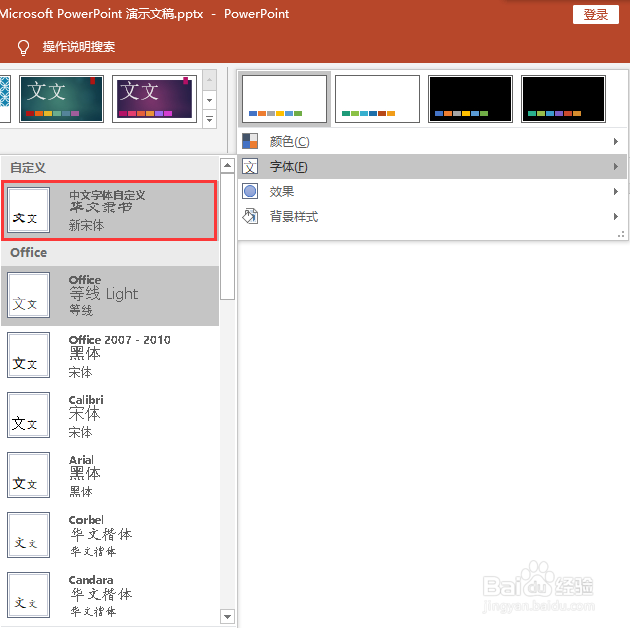Select the teal theme thumbnail
630x628 pixels.
point(61,98)
